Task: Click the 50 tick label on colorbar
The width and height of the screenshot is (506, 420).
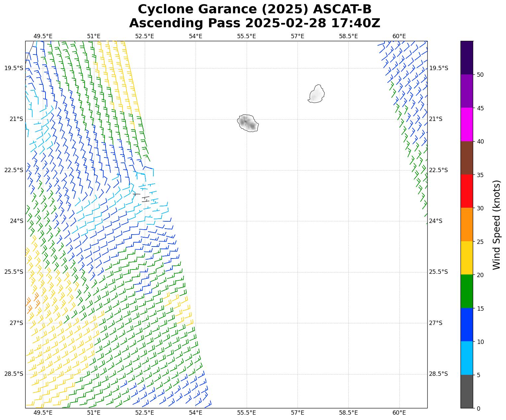Action: tap(480, 75)
